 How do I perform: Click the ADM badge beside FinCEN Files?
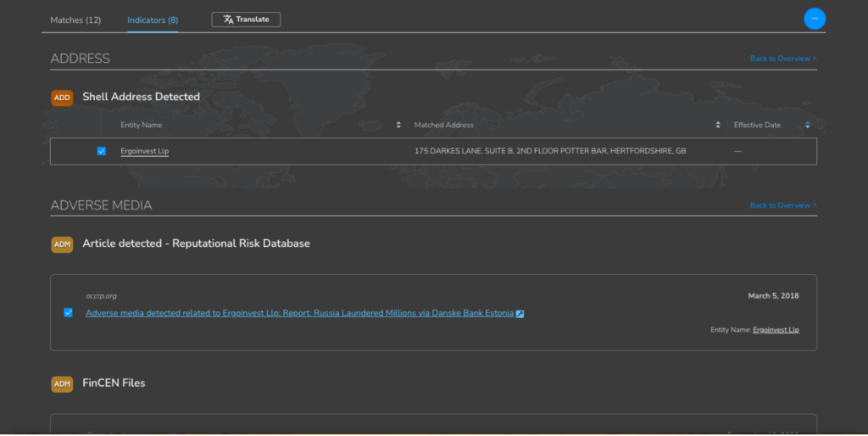coord(62,384)
